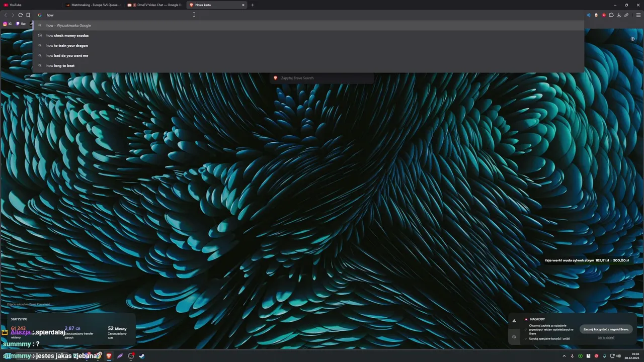Click the 'Zacznij korzystać z nagród Brave' button
The width and height of the screenshot is (644, 362).
point(606,329)
